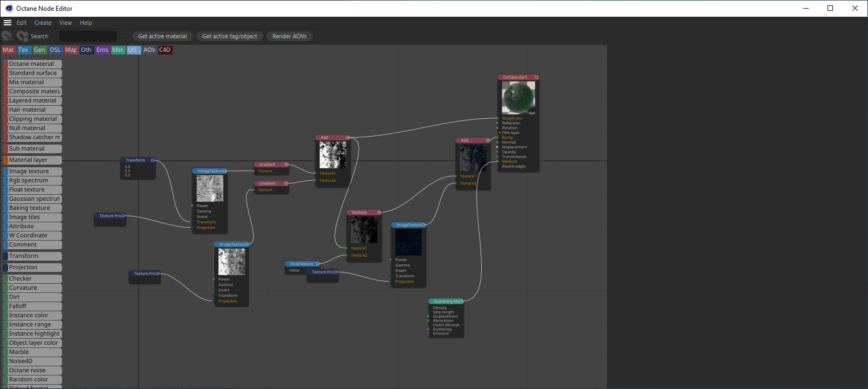
Task: Choose Hair material from node list
Action: point(32,110)
